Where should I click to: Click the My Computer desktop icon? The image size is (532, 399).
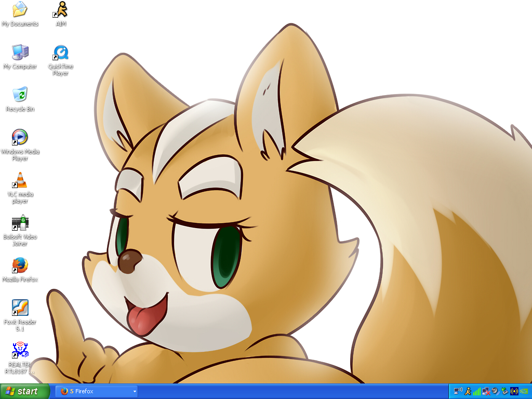(20, 52)
